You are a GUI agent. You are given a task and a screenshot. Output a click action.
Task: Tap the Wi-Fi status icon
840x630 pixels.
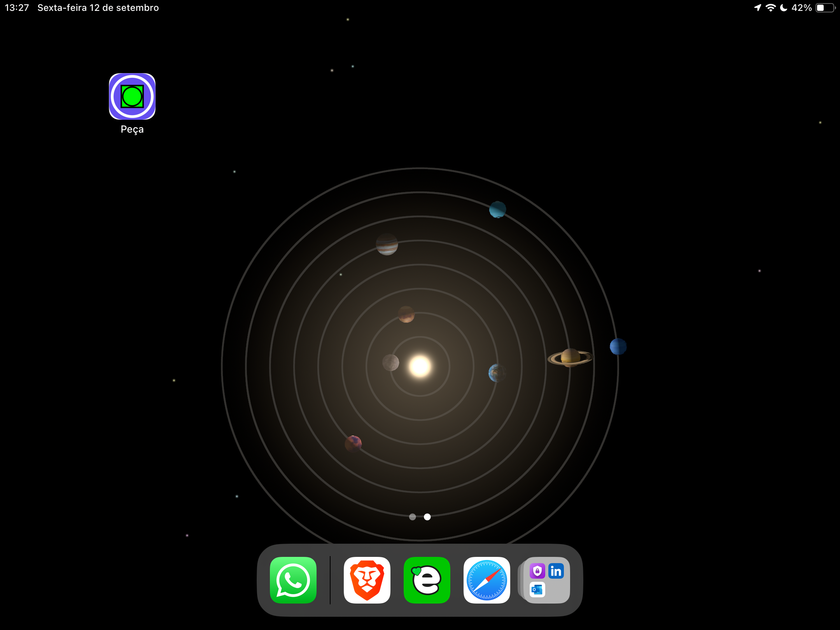(771, 8)
